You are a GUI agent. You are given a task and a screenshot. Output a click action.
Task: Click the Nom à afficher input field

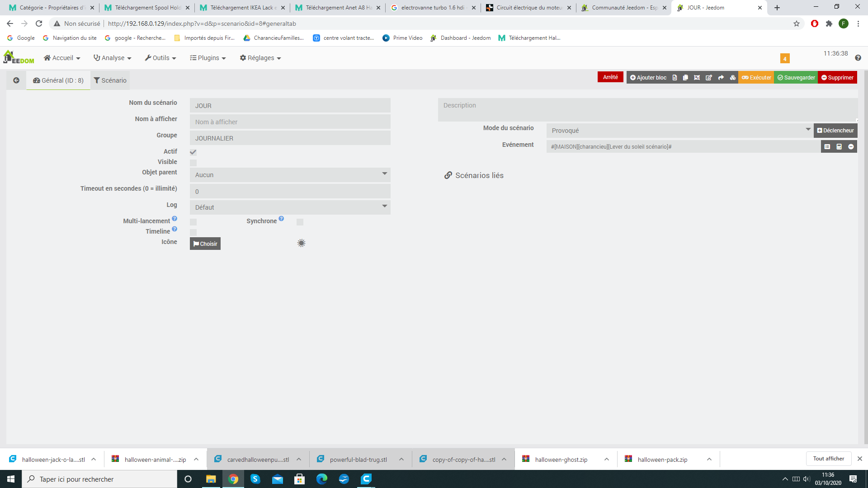click(290, 122)
